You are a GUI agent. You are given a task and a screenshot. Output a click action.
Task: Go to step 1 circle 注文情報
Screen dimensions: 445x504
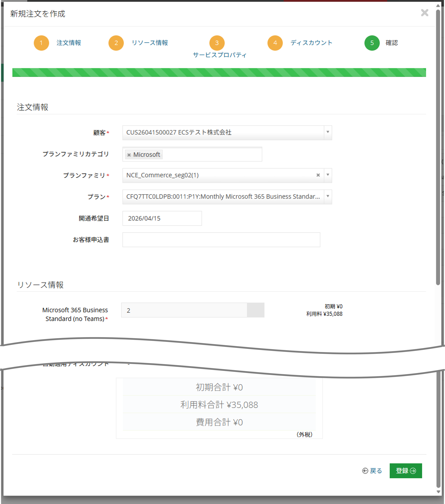pos(41,43)
